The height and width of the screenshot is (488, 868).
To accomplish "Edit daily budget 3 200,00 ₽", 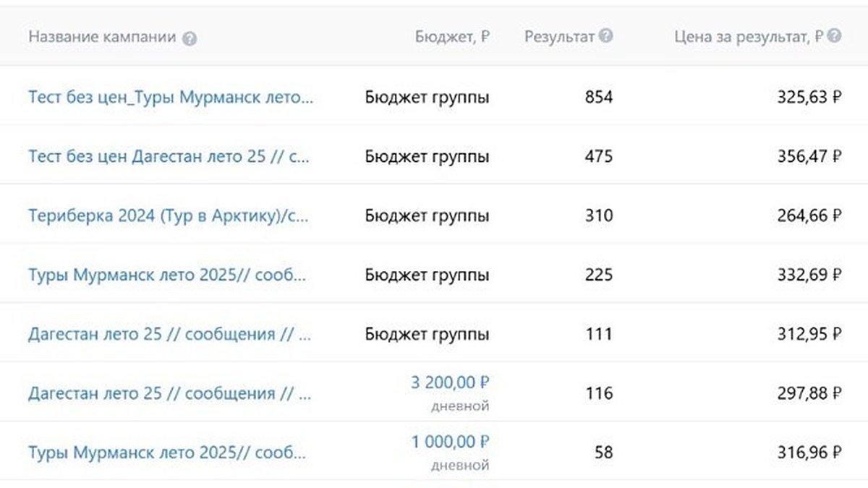I will [x=451, y=382].
